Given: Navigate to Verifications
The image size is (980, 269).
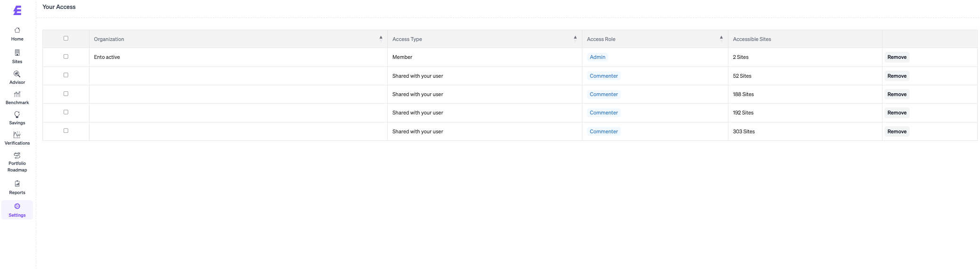Looking at the screenshot, I should 17,135.
